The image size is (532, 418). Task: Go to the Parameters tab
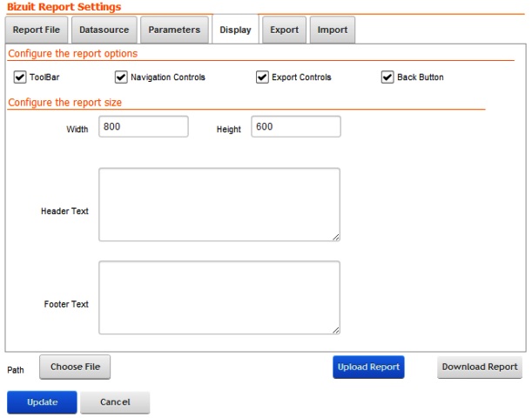click(174, 30)
